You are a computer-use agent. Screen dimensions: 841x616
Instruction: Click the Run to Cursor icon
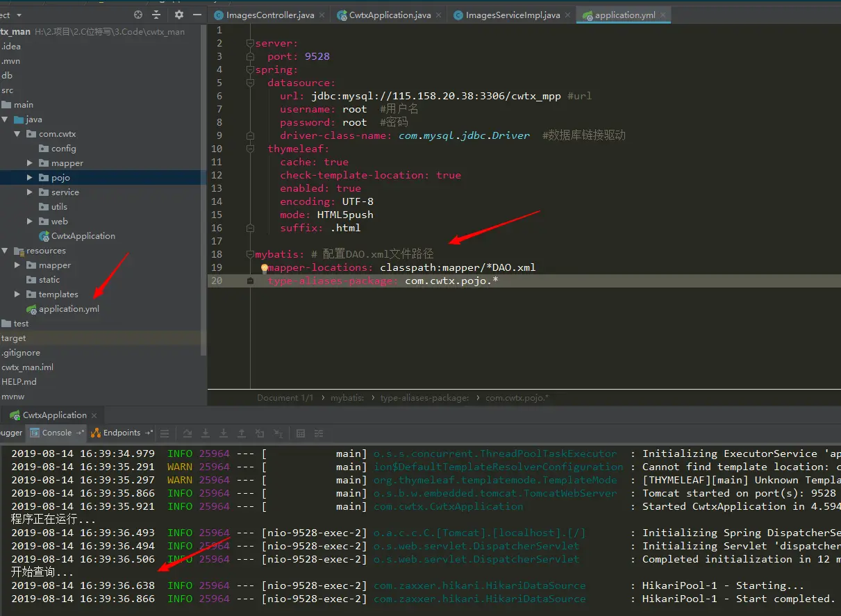click(x=278, y=433)
